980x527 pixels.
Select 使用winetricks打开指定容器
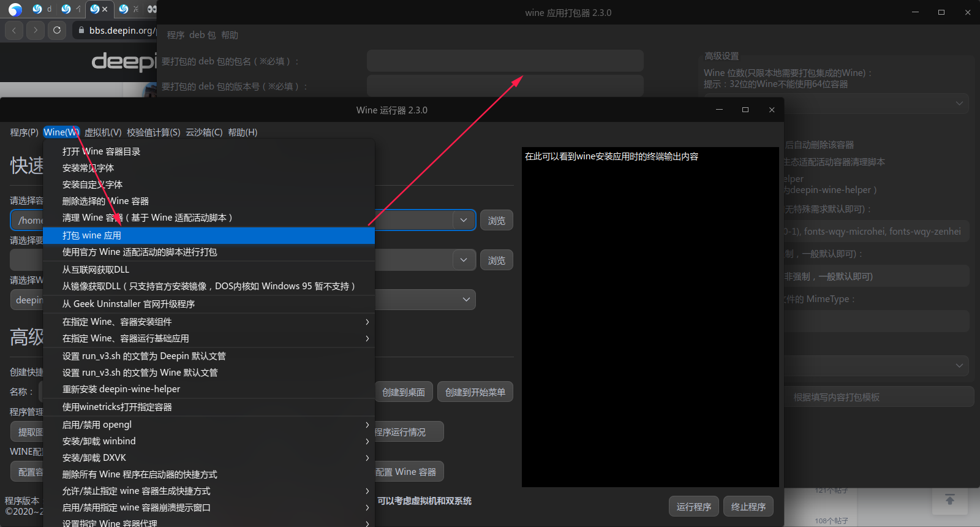coord(209,407)
